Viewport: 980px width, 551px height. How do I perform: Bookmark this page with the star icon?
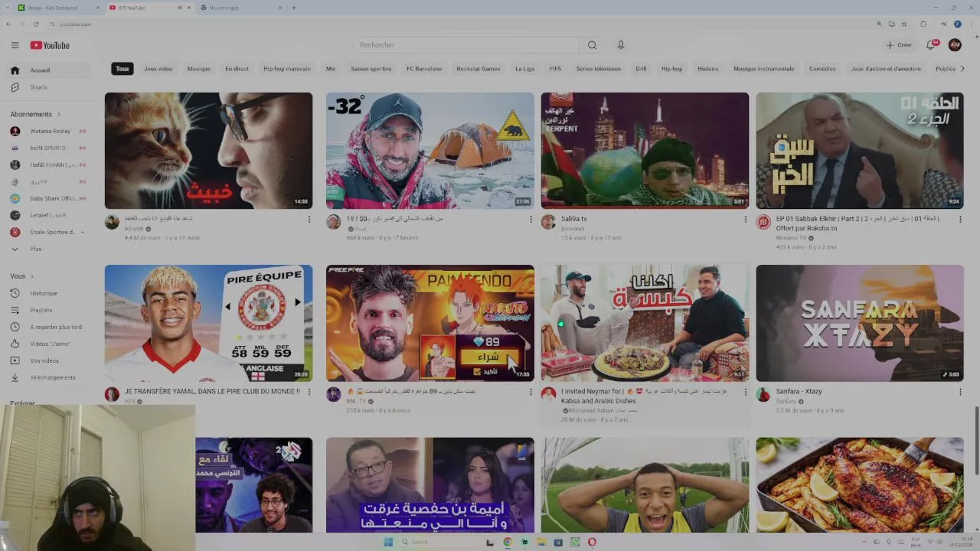[x=904, y=24]
